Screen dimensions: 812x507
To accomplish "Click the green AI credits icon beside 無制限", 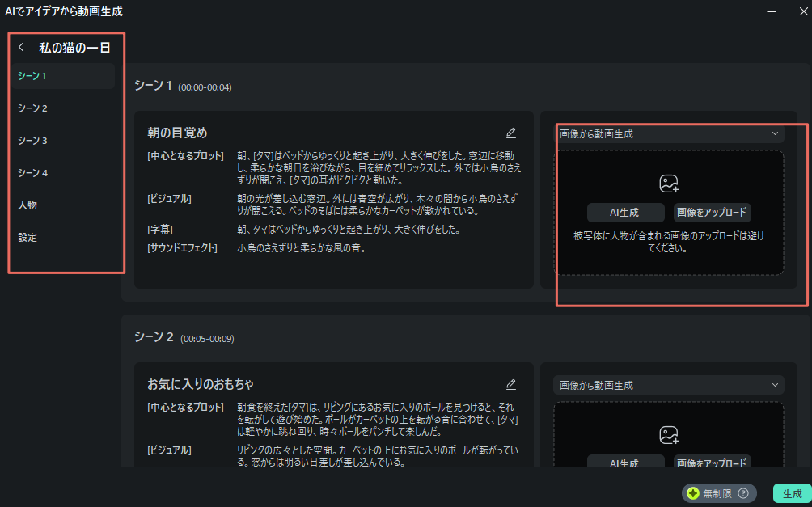I will click(693, 493).
